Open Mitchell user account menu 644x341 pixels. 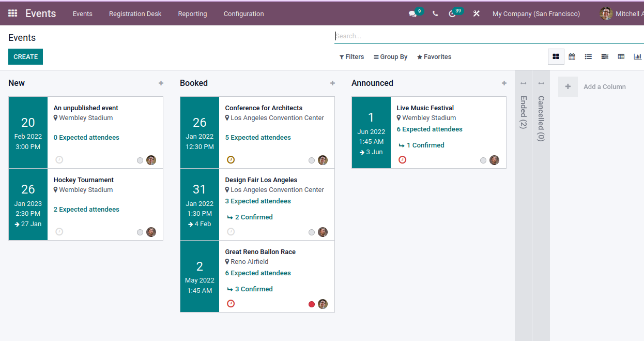pos(622,14)
